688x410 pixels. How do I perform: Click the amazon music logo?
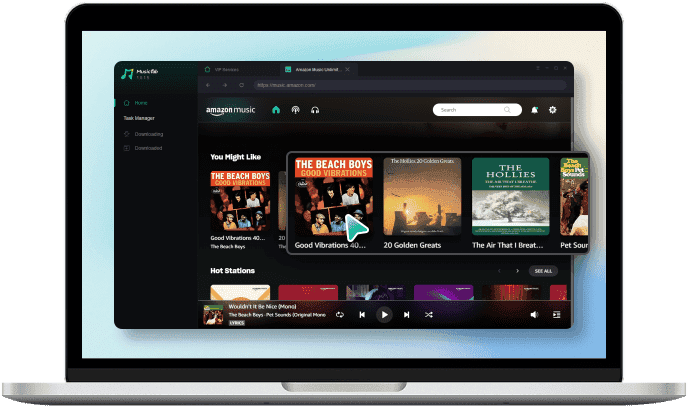coord(230,110)
